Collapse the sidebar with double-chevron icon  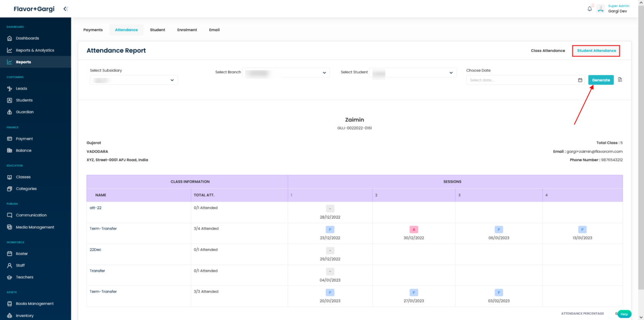66,9
